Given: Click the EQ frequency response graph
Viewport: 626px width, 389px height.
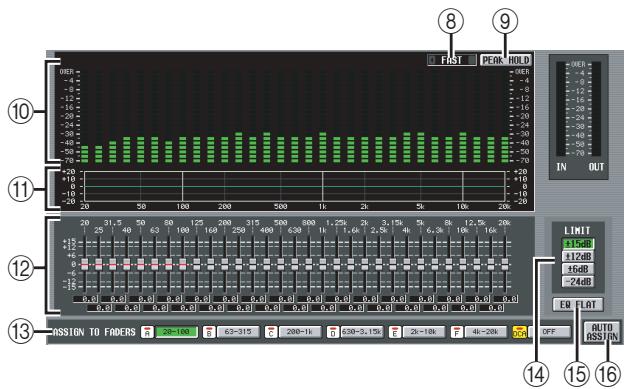Looking at the screenshot, I should tap(295, 187).
